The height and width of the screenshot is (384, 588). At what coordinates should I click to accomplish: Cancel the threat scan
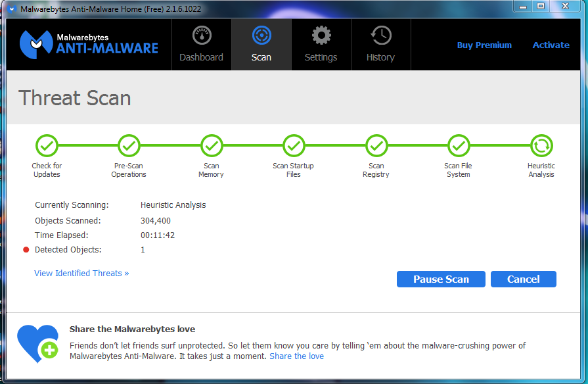point(524,279)
